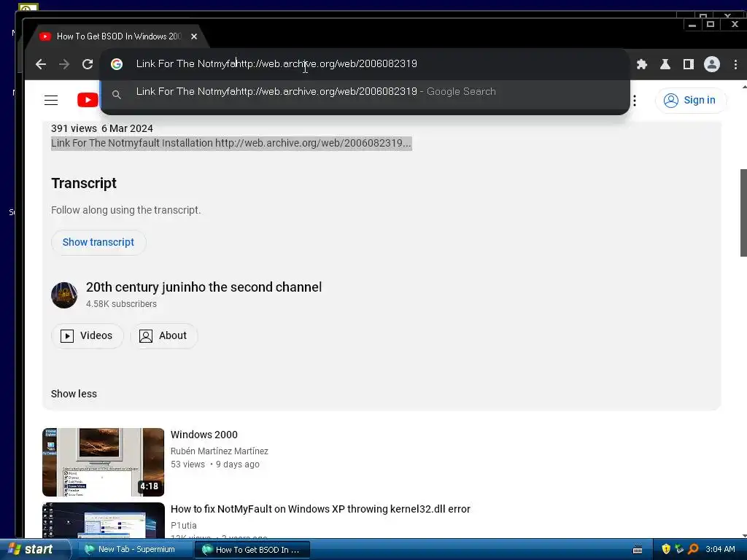The image size is (747, 560).
Task: Open the Experiments flask icon
Action: coord(665,64)
